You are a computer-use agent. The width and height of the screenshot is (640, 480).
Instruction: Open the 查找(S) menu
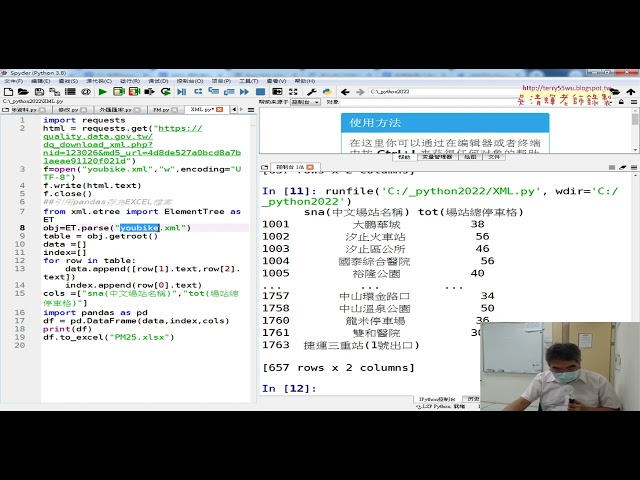coord(68,81)
